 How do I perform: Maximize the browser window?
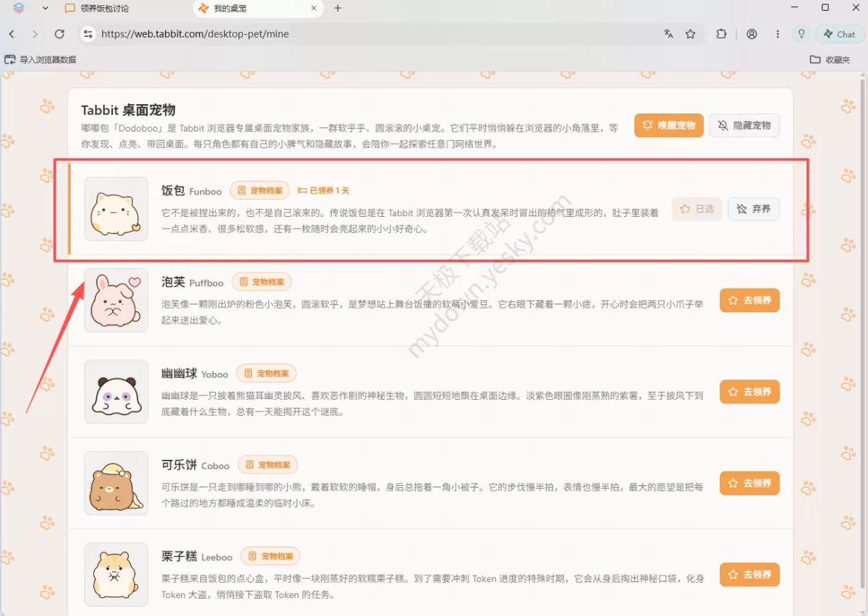[x=825, y=8]
